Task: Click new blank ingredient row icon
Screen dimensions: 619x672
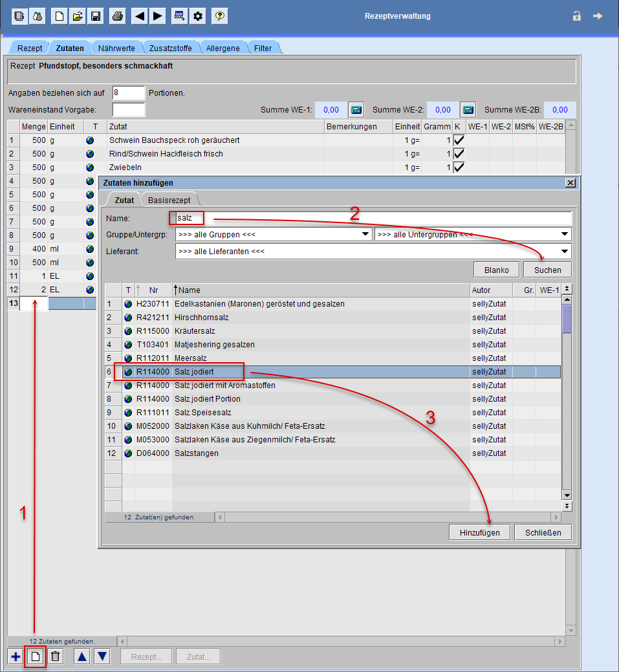Action: (x=36, y=656)
